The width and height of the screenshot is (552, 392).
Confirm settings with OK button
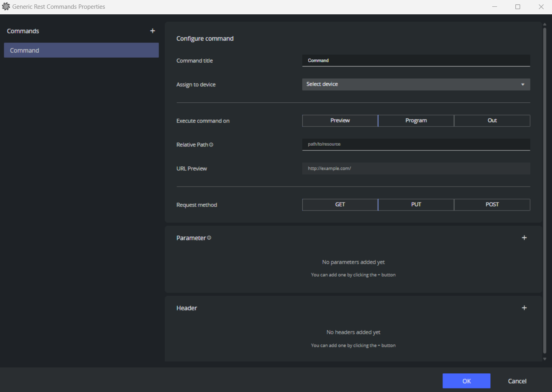466,381
